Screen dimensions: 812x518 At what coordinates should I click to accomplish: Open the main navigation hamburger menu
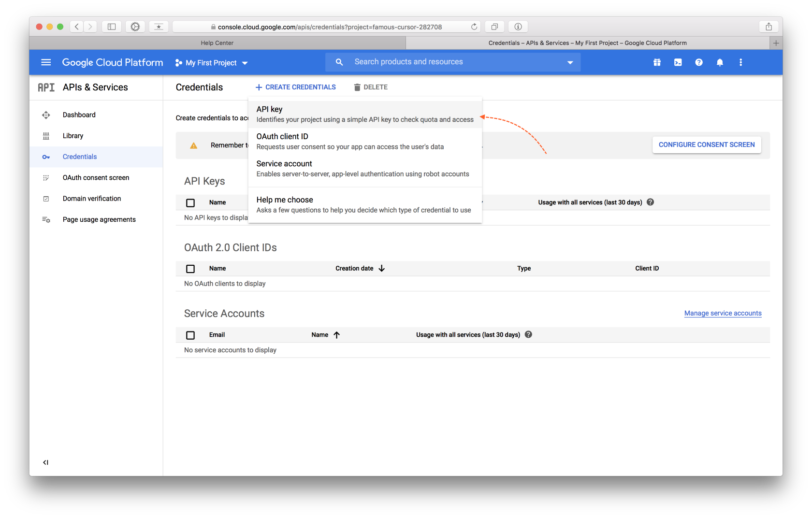coord(46,62)
